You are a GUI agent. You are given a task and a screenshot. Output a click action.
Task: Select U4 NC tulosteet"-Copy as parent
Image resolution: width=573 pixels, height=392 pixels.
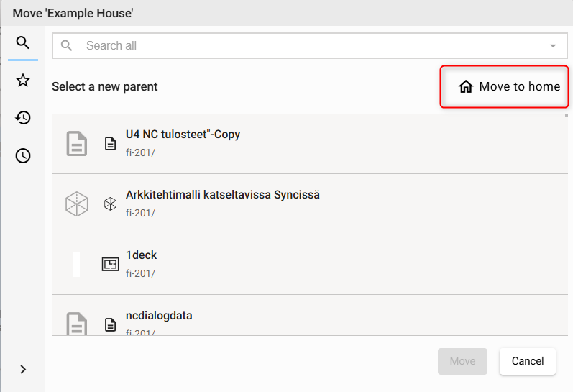[x=183, y=135]
